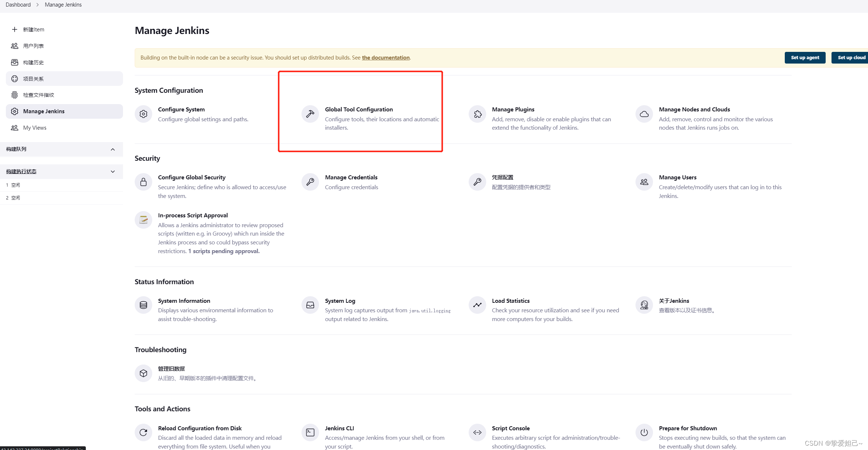Click the code icon for Script Console
Image resolution: width=868 pixels, height=450 pixels.
tap(477, 432)
